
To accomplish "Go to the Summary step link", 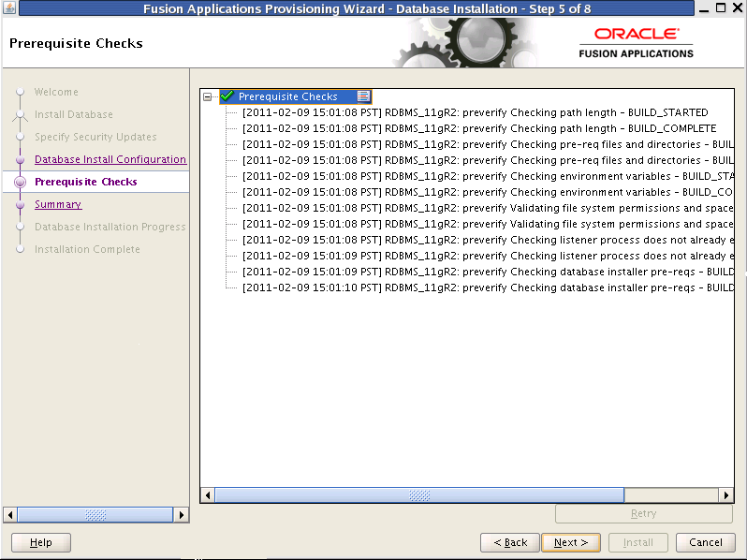I will point(58,204).
